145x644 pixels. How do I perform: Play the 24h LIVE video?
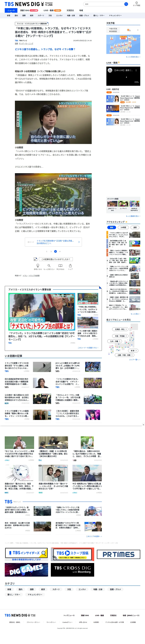point(123,76)
